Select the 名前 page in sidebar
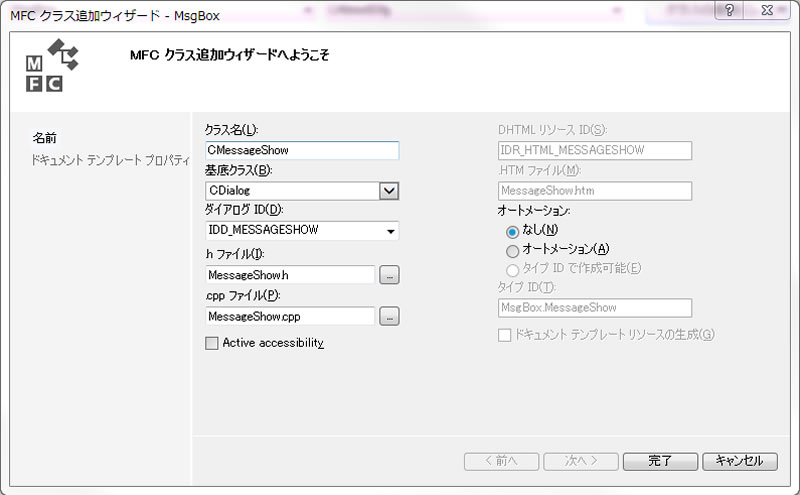The height and width of the screenshot is (495, 800). click(x=44, y=137)
